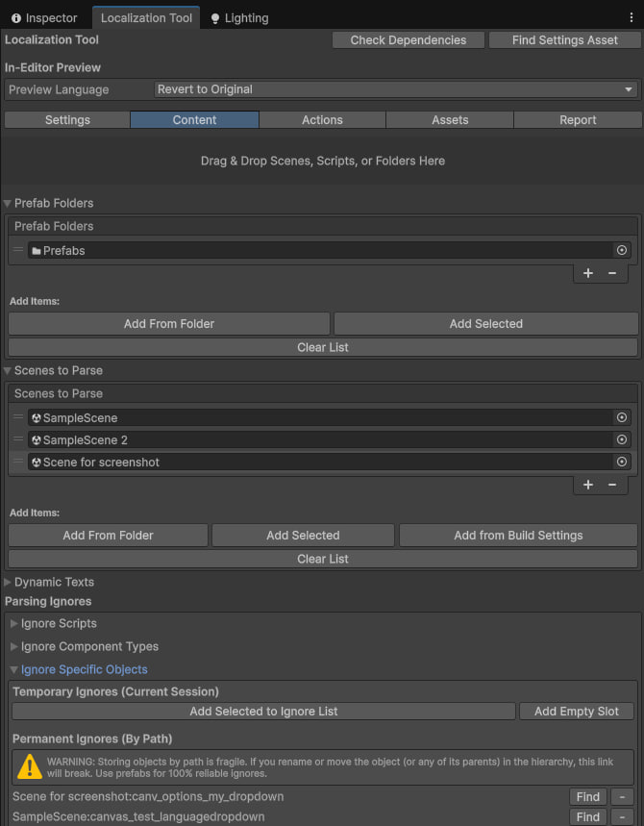
Task: Switch to the Actions tab
Action: (x=322, y=119)
